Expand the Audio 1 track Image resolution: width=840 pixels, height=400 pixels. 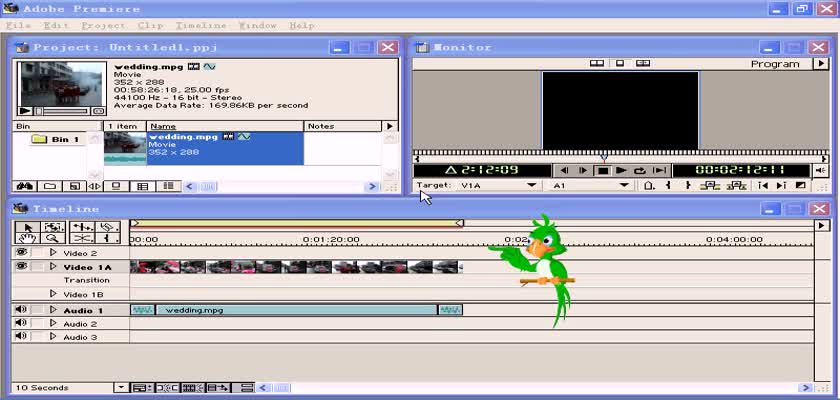tap(53, 310)
